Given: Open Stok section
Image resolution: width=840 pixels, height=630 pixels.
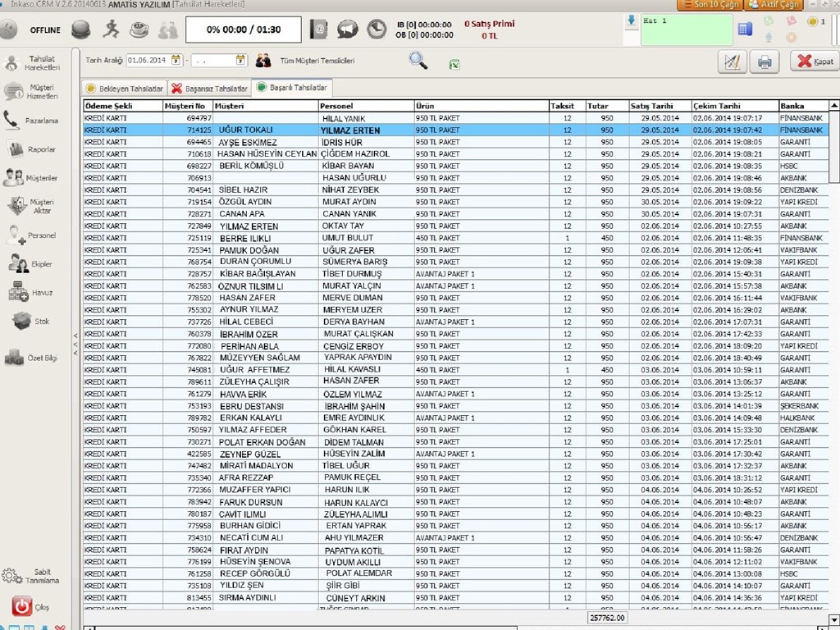Looking at the screenshot, I should pyautogui.click(x=33, y=321).
